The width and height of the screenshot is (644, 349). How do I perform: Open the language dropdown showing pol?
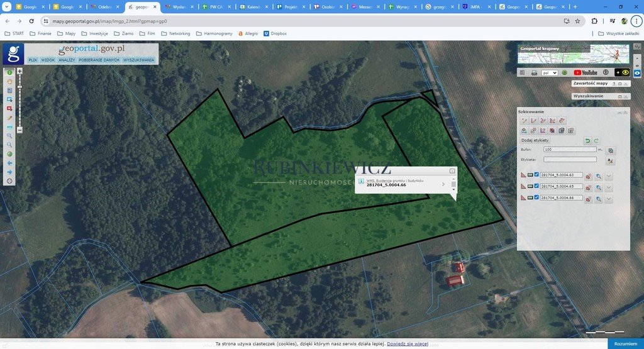click(x=550, y=72)
